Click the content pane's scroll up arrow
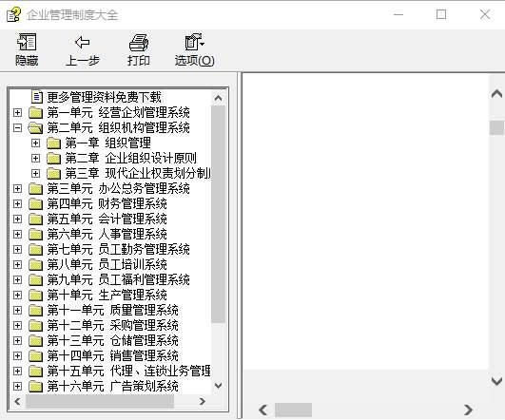The width and height of the screenshot is (505, 420). [x=496, y=94]
